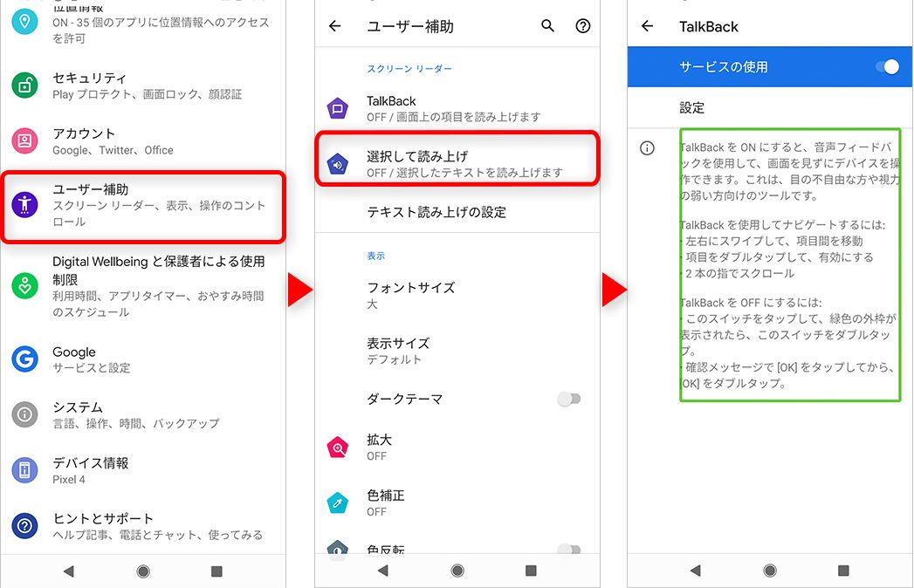Tap the Google G icon

(x=24, y=359)
